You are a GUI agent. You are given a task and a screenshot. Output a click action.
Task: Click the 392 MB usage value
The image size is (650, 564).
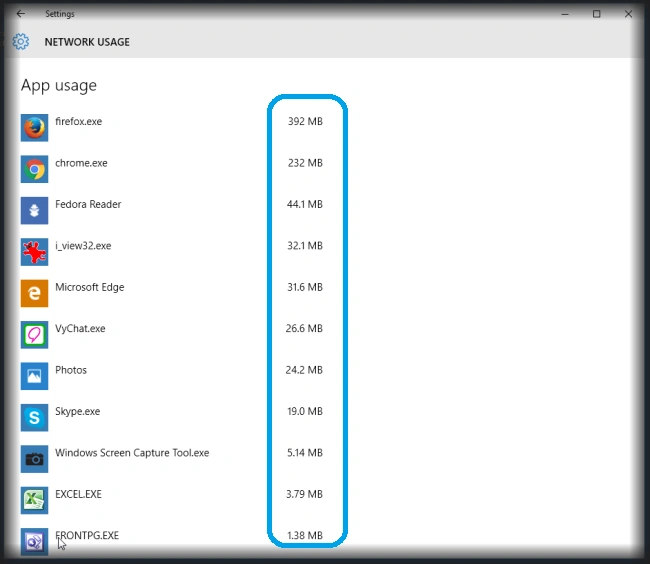[x=305, y=121]
